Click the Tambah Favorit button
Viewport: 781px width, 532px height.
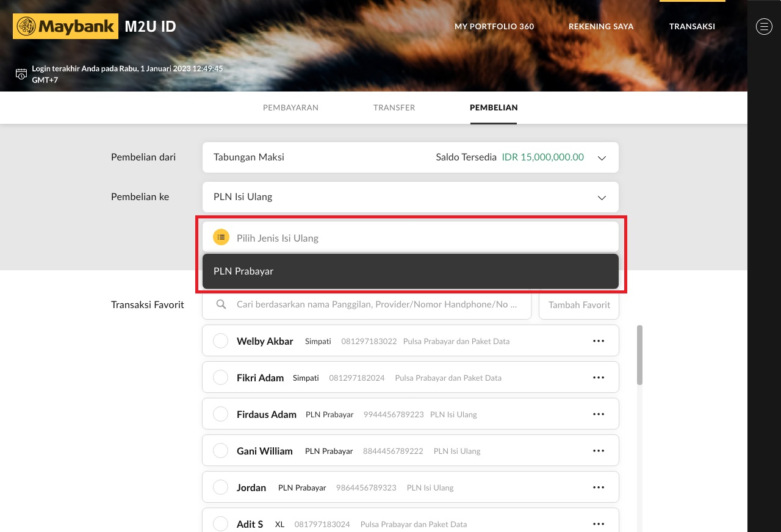tap(579, 304)
